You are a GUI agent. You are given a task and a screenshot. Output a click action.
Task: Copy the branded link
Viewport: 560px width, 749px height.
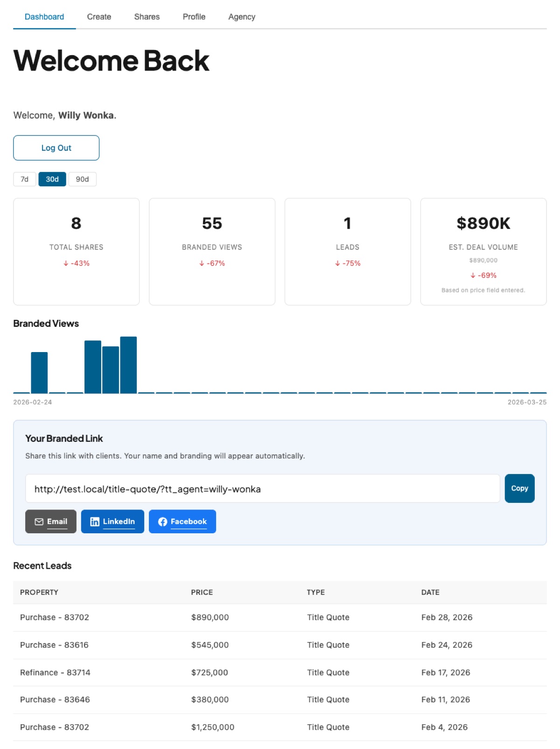[519, 488]
